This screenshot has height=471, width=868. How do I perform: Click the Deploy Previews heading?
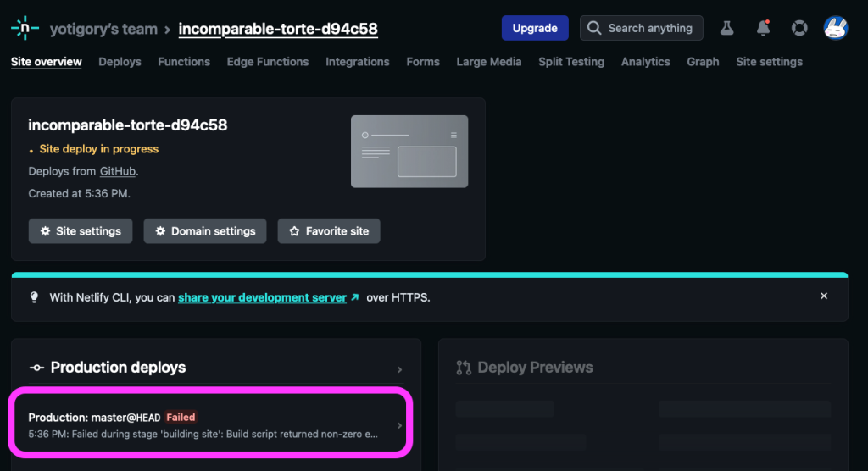tap(536, 368)
